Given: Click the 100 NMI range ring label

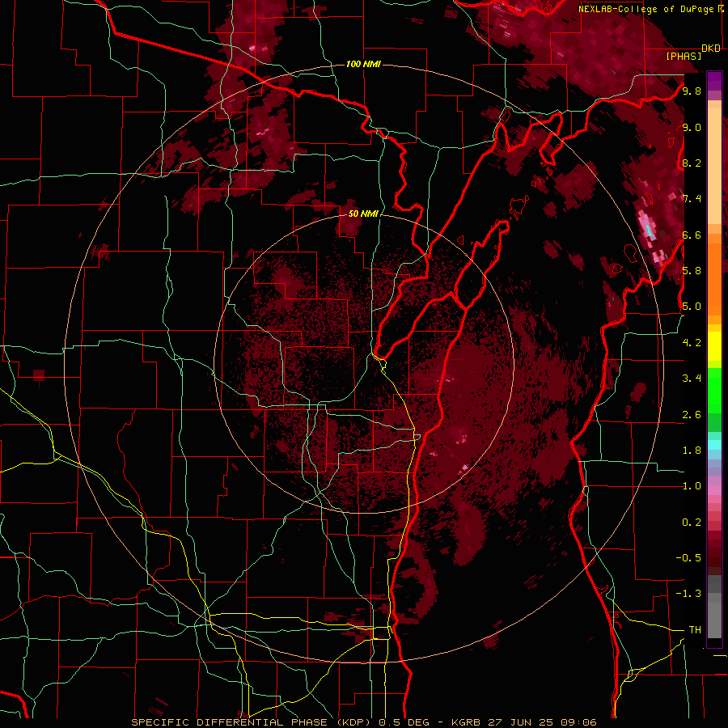Looking at the screenshot, I should point(363,64).
